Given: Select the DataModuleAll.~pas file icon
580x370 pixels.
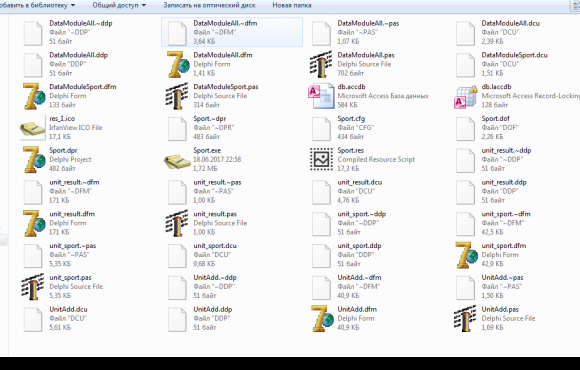Looking at the screenshot, I should (x=321, y=33).
